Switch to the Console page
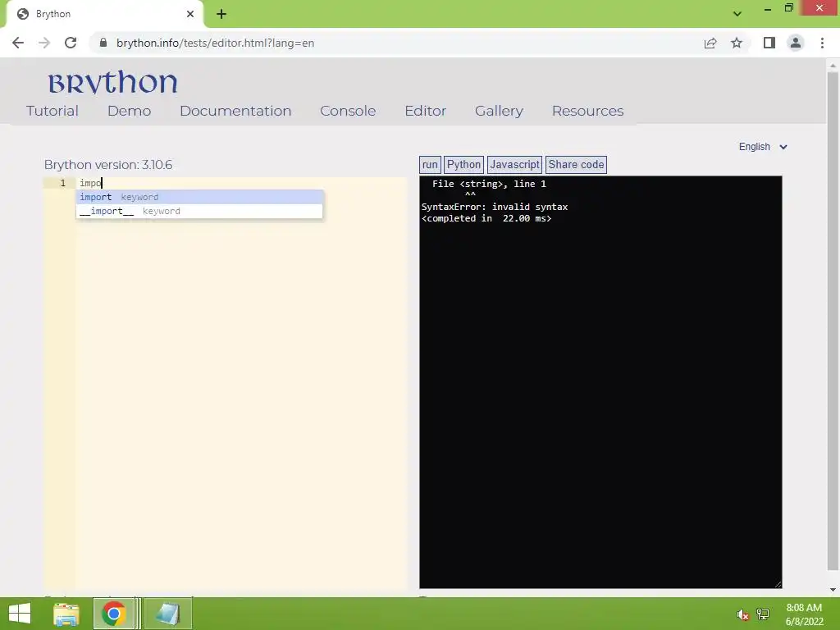The height and width of the screenshot is (630, 840). [x=348, y=111]
